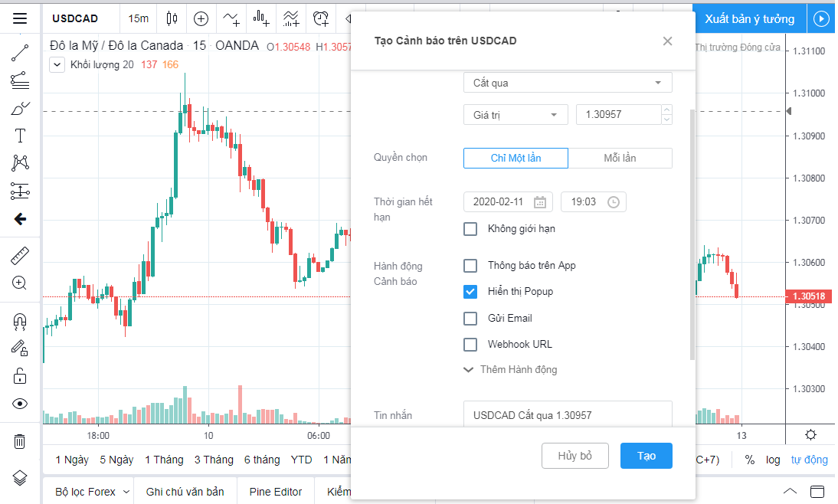Toggle drawings visibility eye icon
838x504 pixels.
tap(20, 404)
